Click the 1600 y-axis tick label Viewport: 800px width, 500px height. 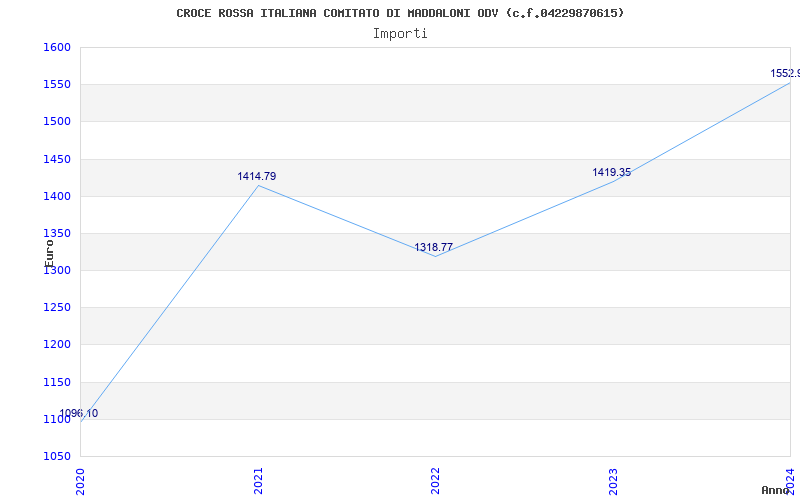(57, 47)
